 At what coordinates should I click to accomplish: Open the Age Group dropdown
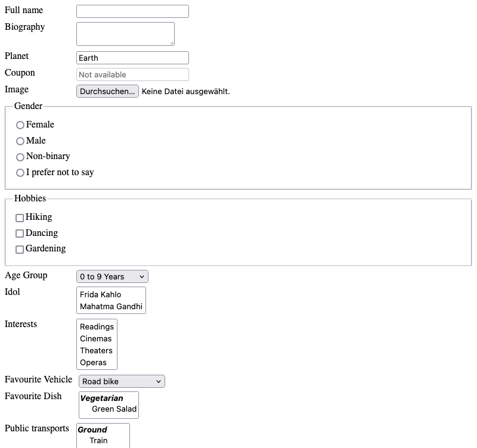click(x=112, y=276)
